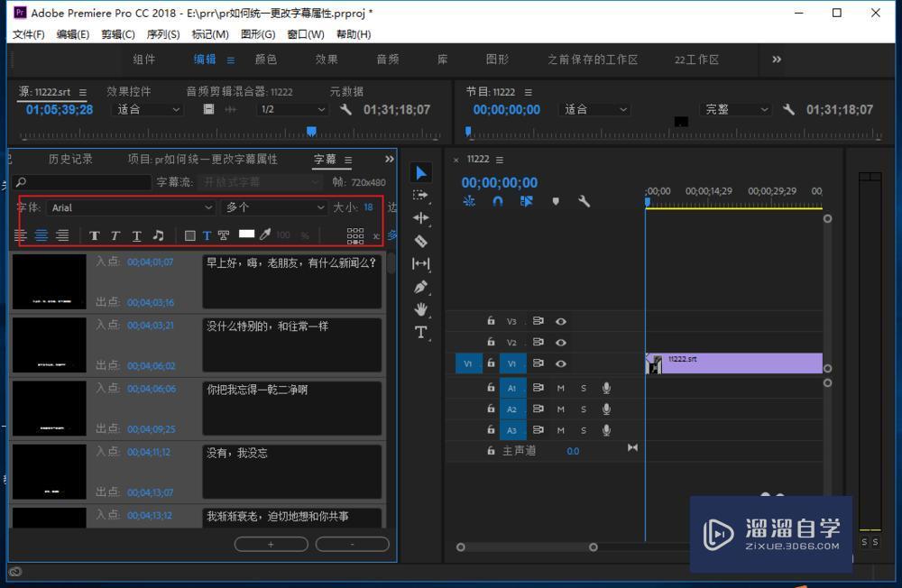
Task: Switch to 颜色 workspace tab
Action: 266,60
